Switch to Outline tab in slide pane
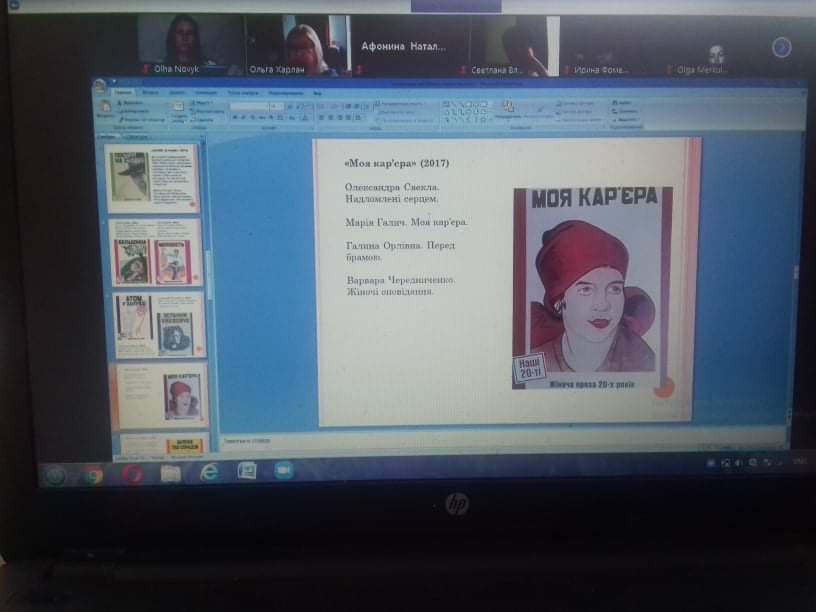The image size is (816, 612). 137,137
